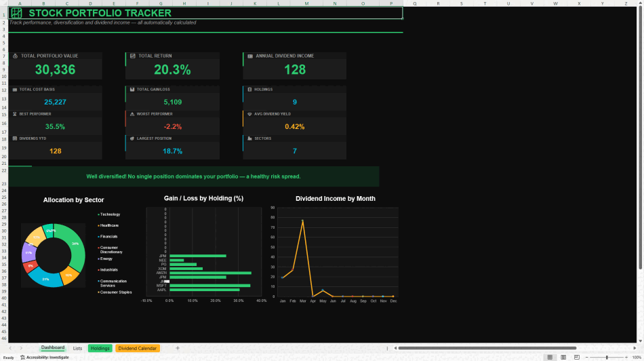Screen dimensions: 644x361
Task: Click the portfolio tracker logo icon in title
Action: 16,13
